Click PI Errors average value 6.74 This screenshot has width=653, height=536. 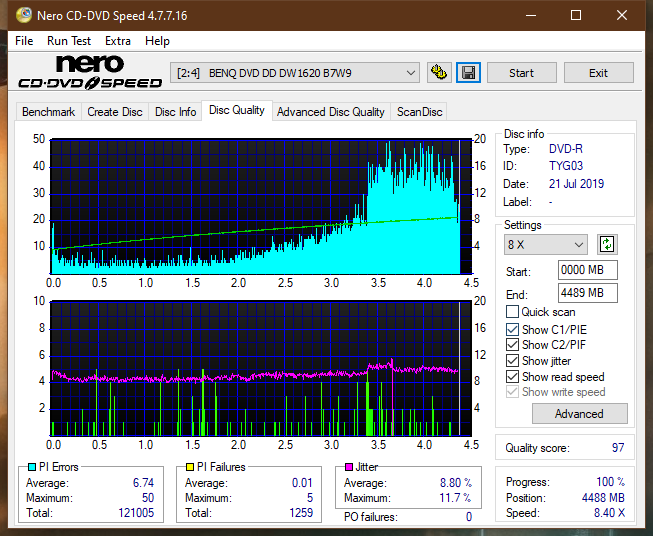coord(143,483)
